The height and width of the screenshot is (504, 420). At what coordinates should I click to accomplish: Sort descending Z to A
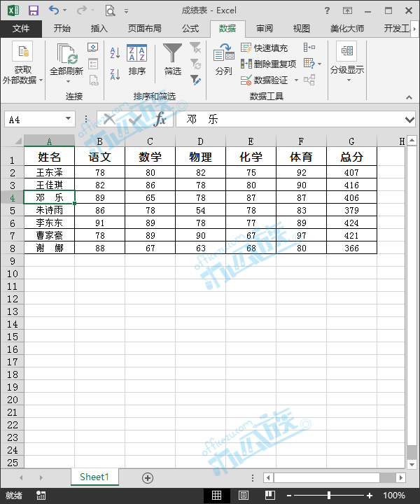coord(115,74)
